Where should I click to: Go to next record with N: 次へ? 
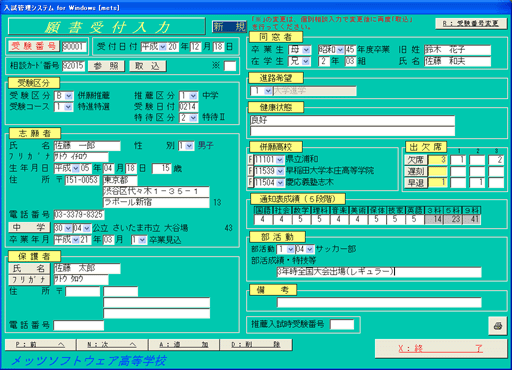112,345
